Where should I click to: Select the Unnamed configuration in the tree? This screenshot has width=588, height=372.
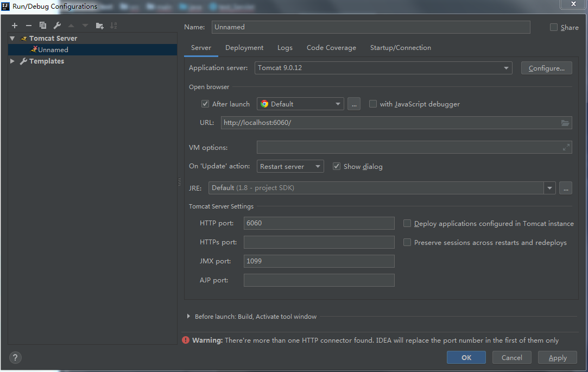click(x=92, y=49)
